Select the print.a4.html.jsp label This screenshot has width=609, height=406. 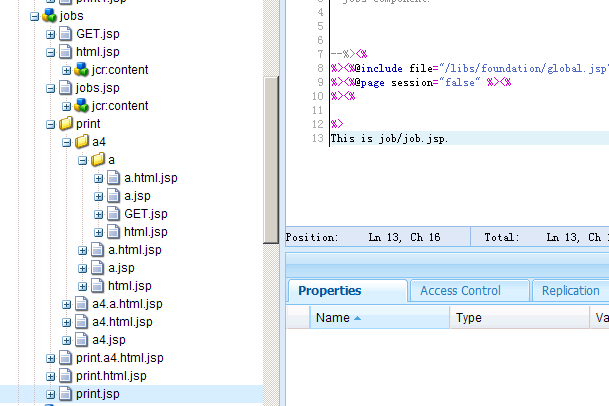tap(120, 358)
